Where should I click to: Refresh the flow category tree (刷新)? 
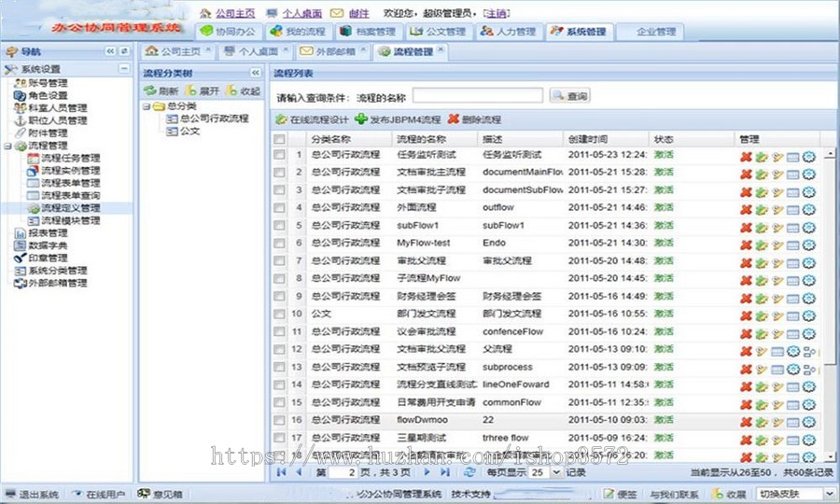pos(161,91)
